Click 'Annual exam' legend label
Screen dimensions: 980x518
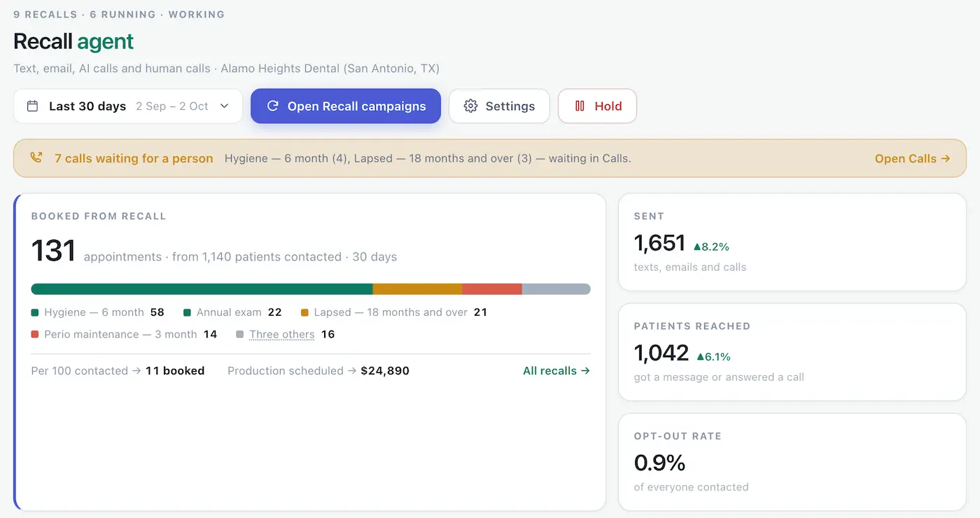pyautogui.click(x=229, y=313)
